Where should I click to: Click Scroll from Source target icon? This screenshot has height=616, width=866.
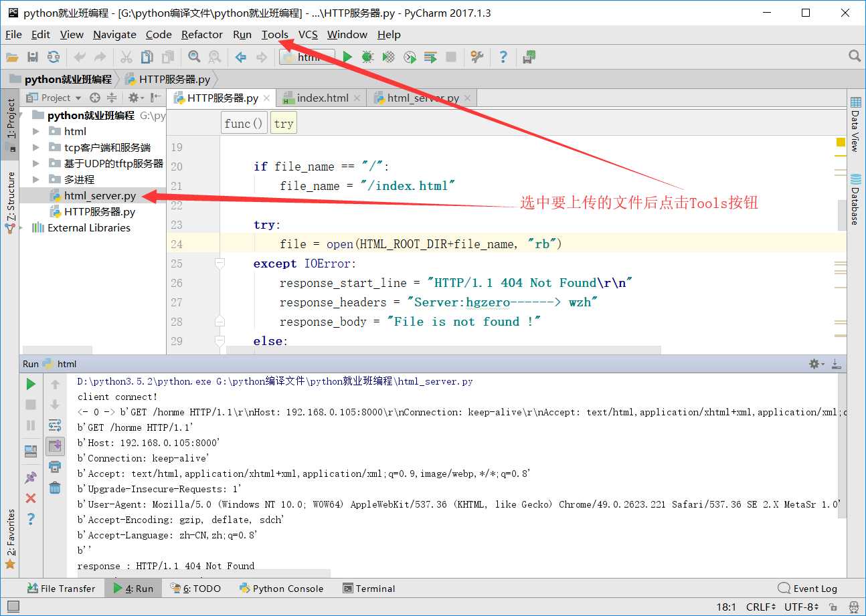pyautogui.click(x=95, y=98)
